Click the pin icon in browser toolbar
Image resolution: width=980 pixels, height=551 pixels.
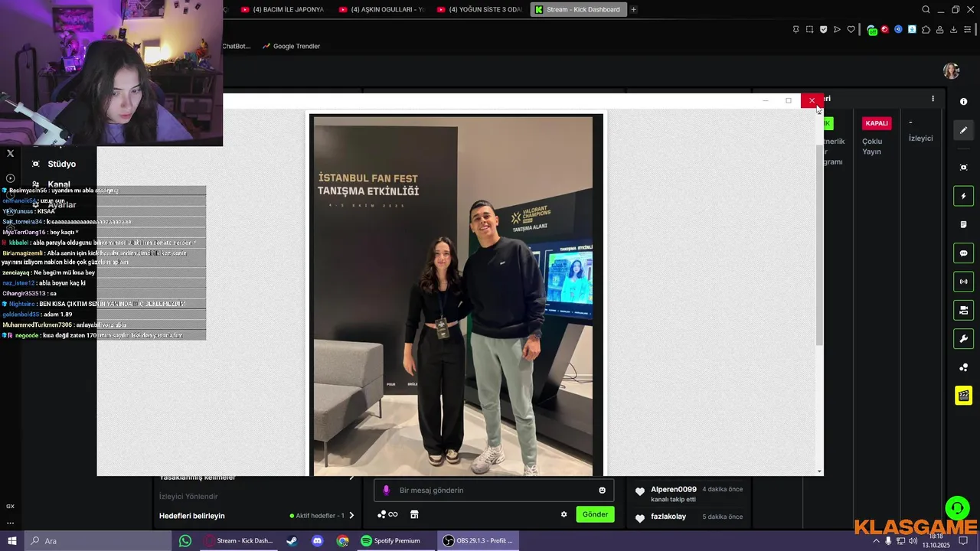[x=795, y=29]
